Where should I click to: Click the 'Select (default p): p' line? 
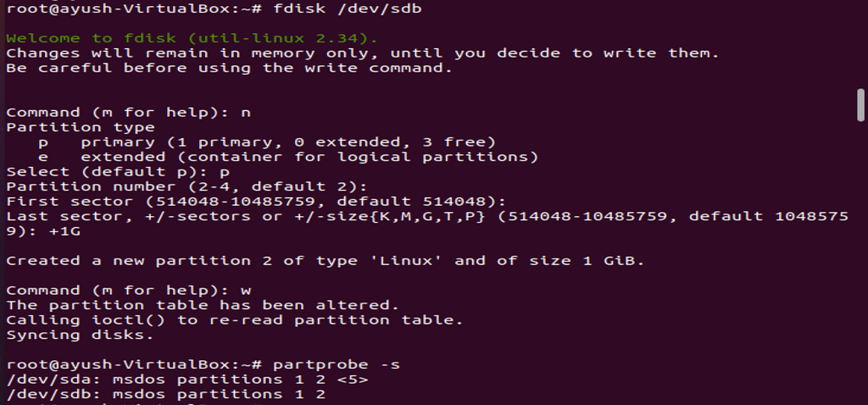[x=118, y=171]
